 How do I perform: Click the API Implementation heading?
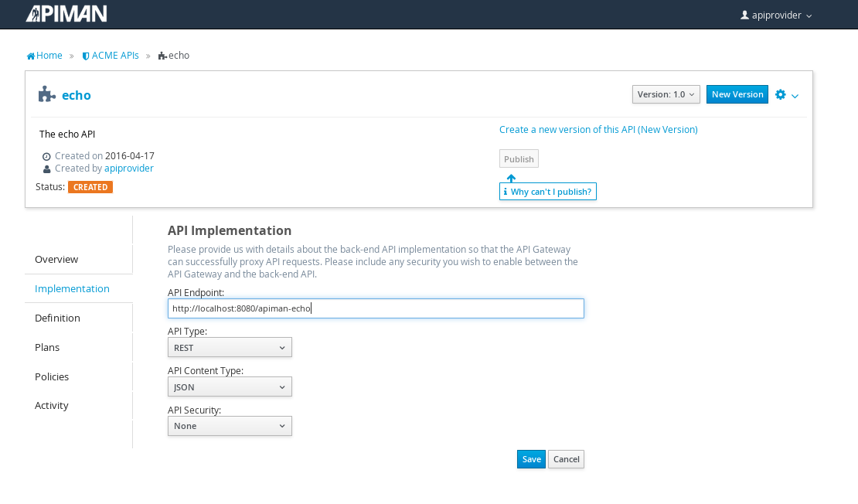coord(230,230)
